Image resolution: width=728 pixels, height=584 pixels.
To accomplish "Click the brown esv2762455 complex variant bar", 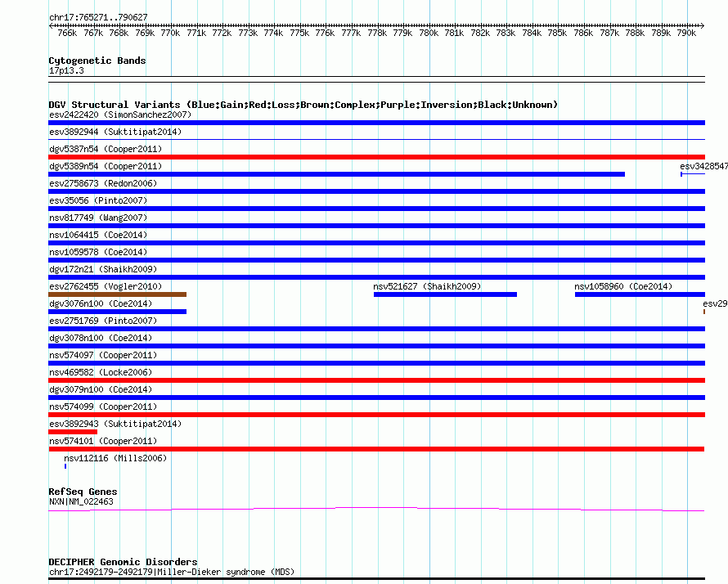I will point(117,294).
